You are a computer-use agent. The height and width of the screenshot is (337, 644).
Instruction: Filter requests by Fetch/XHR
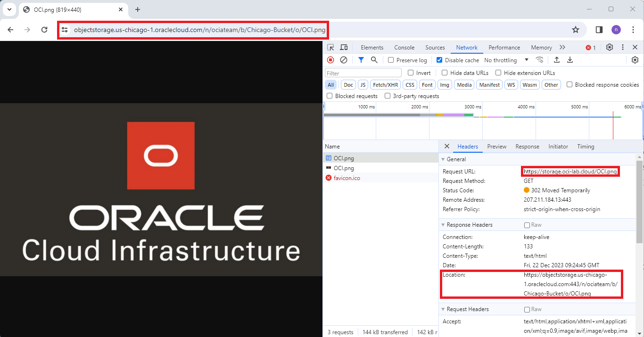tap(385, 85)
